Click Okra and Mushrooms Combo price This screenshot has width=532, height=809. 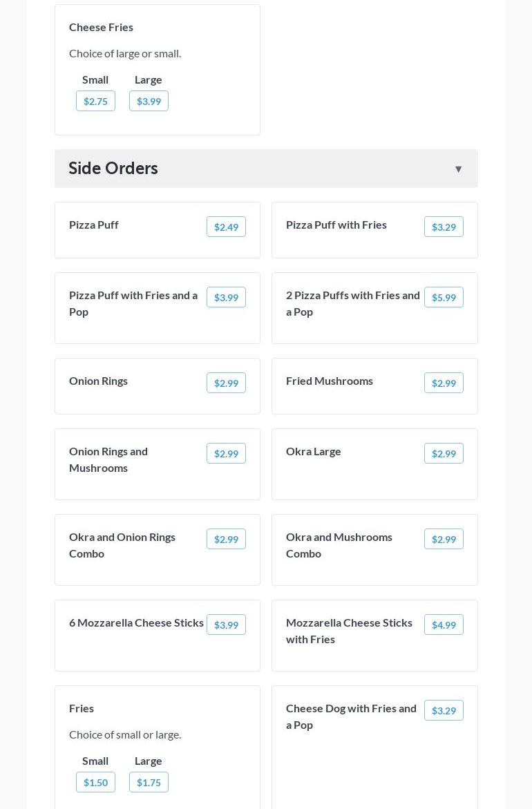(x=444, y=540)
